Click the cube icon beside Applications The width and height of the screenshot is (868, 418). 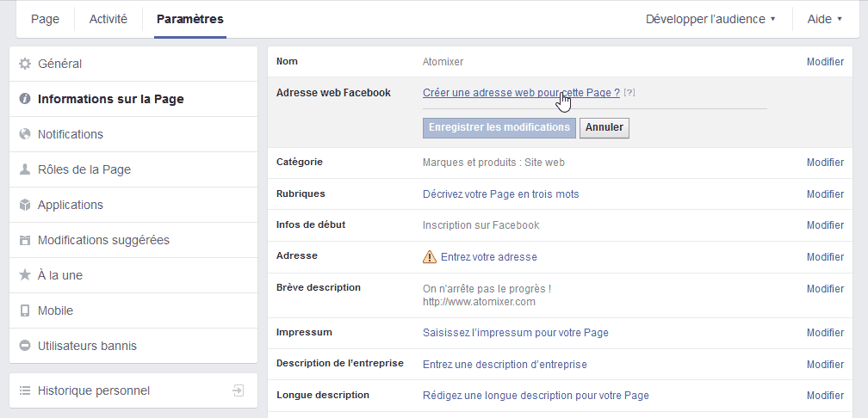click(x=25, y=205)
